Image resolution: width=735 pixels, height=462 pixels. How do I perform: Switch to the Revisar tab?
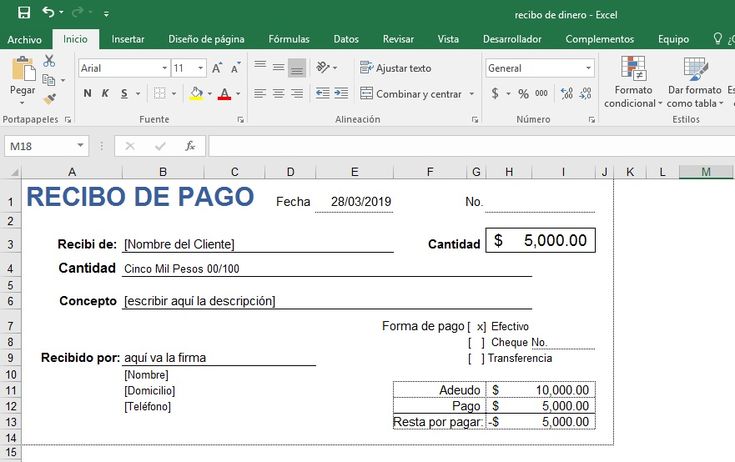coord(398,39)
